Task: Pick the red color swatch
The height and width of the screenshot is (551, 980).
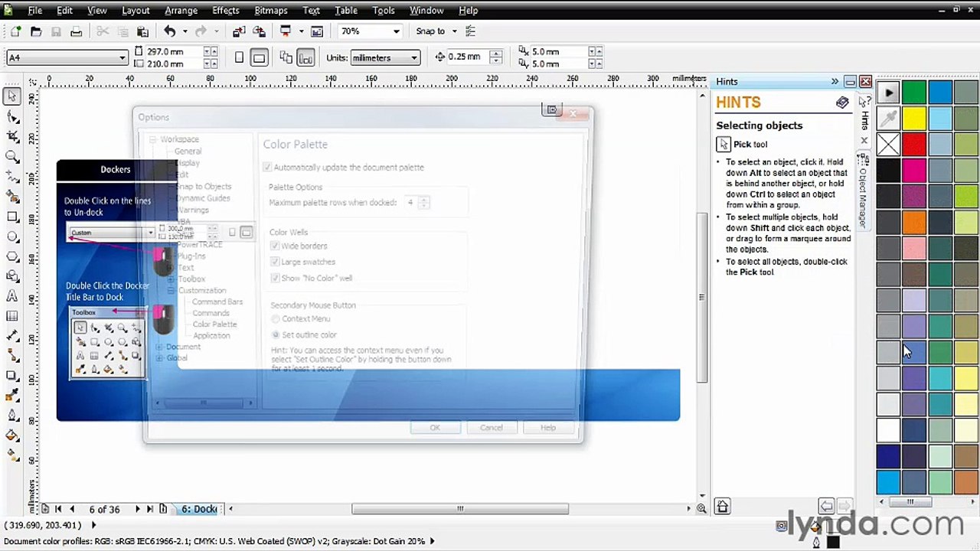Action: point(914,144)
